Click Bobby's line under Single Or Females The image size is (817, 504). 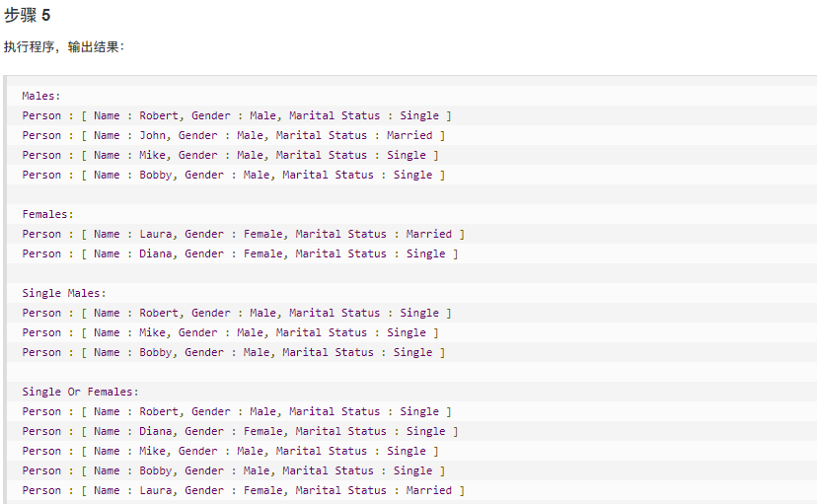(x=234, y=470)
